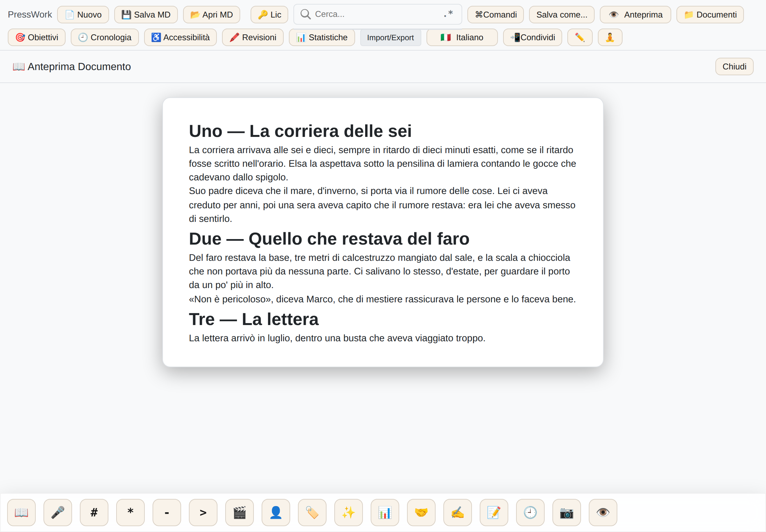Click the writing hand icon
The height and width of the screenshot is (532, 766).
tap(458, 512)
